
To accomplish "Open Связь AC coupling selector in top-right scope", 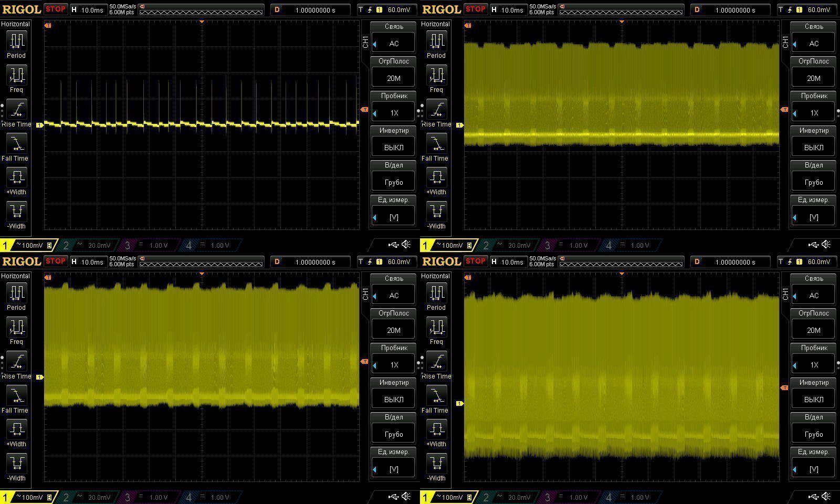I will 814,44.
